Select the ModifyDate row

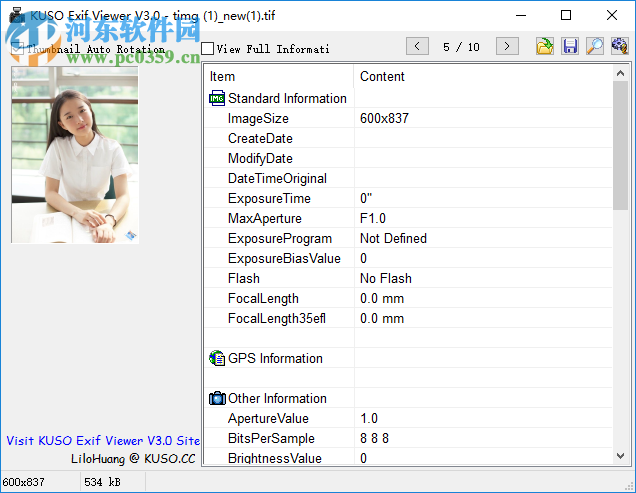point(408,158)
